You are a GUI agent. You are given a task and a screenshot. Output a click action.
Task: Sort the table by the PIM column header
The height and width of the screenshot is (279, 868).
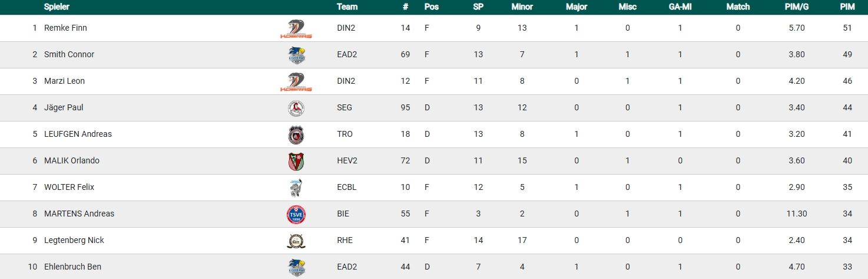tap(847, 7)
